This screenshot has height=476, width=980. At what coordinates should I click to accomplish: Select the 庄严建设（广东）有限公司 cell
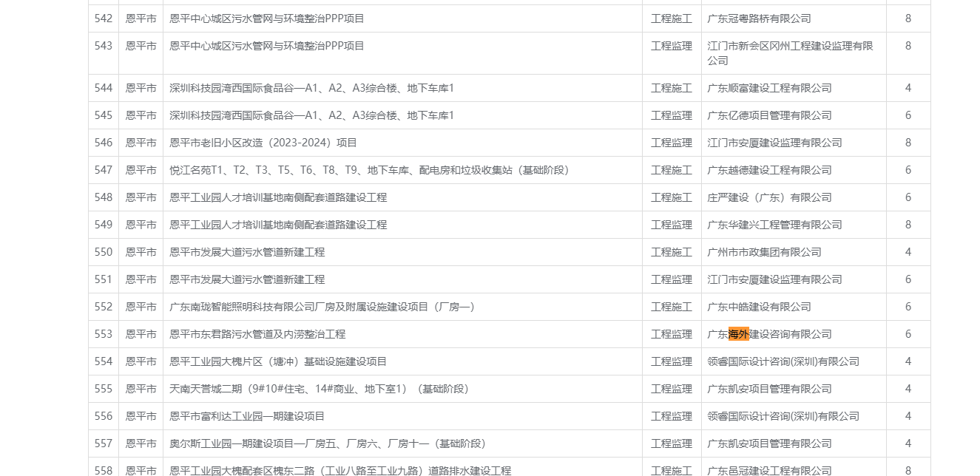769,197
